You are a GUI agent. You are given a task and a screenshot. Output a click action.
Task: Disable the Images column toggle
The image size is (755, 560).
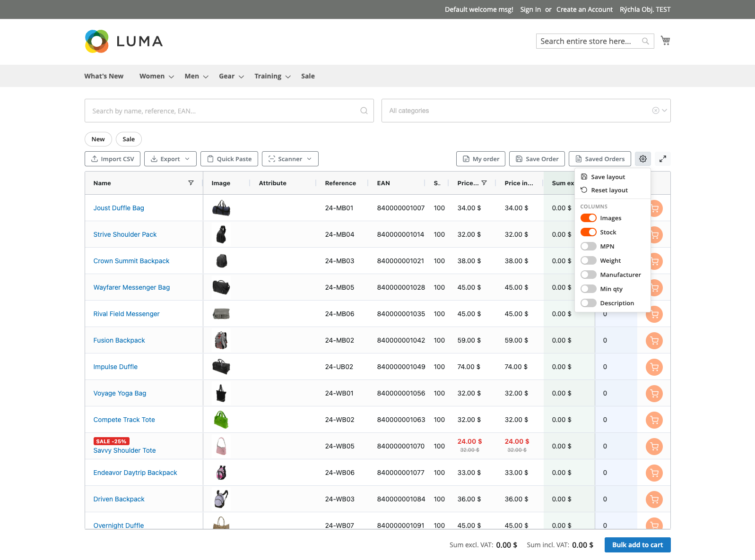point(589,218)
